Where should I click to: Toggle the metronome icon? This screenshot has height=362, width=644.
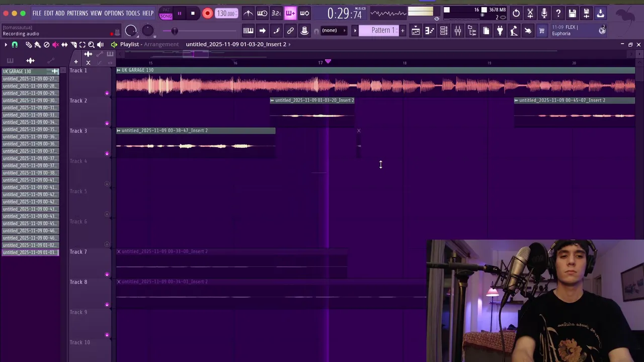[x=248, y=14]
